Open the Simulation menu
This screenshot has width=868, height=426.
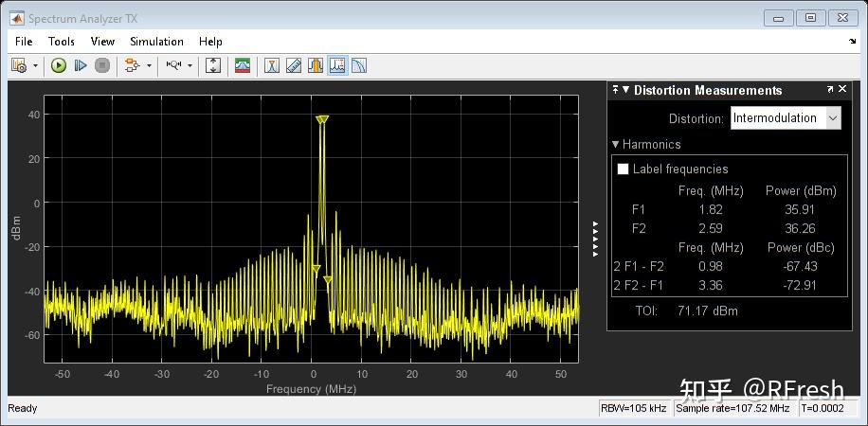point(156,42)
